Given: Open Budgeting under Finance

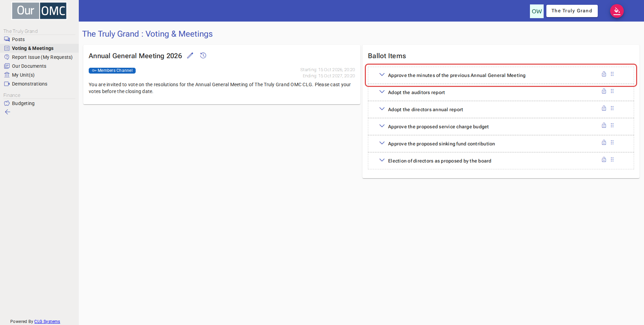Looking at the screenshot, I should [x=39, y=103].
